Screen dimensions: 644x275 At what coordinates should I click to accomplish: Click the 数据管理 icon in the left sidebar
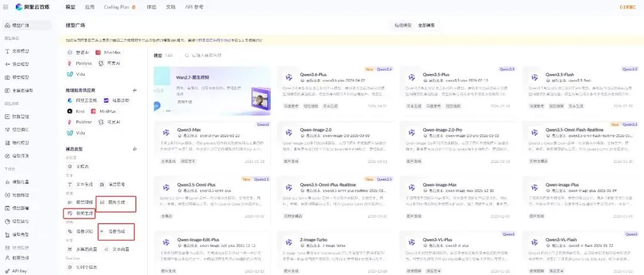point(7,116)
